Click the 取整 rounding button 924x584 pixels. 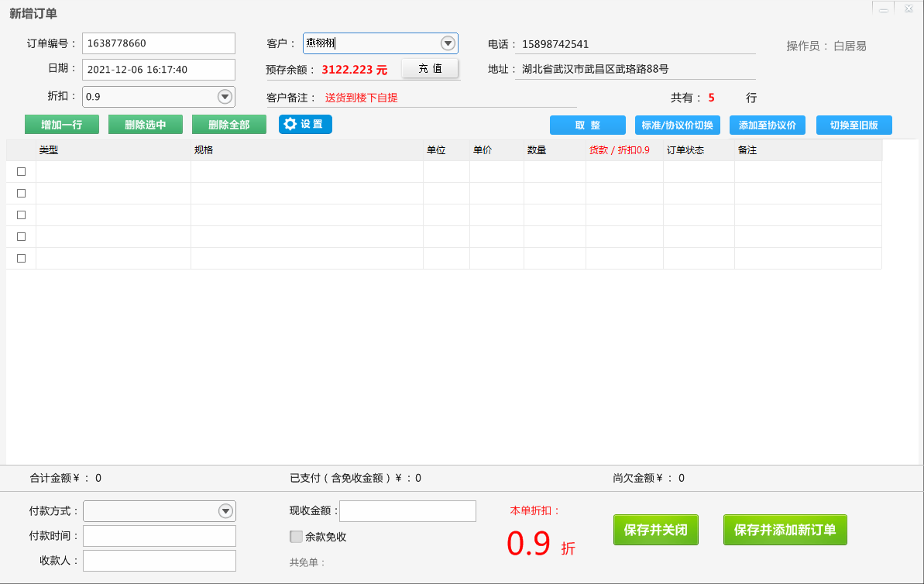[x=587, y=125]
